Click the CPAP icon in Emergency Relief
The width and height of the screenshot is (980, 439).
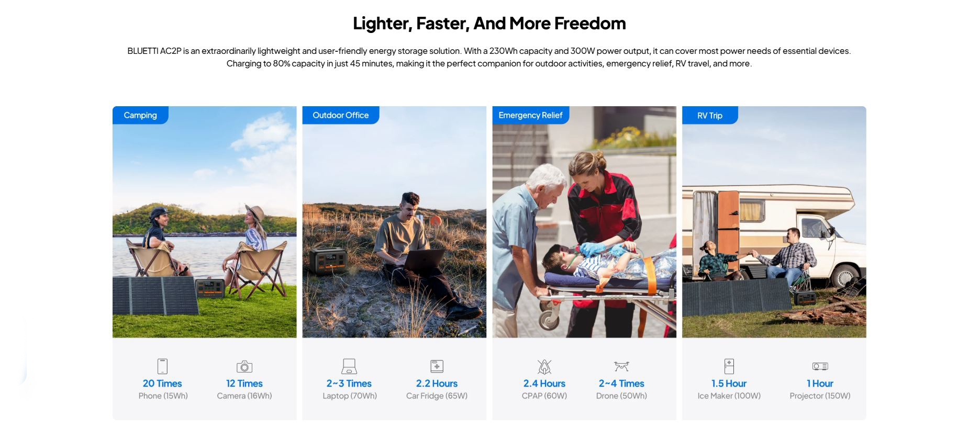click(544, 366)
